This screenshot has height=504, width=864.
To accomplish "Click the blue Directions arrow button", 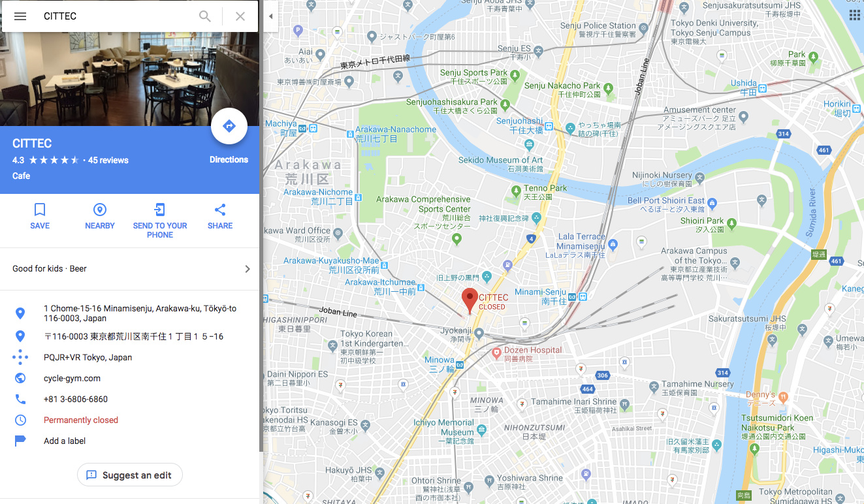I will click(x=229, y=126).
